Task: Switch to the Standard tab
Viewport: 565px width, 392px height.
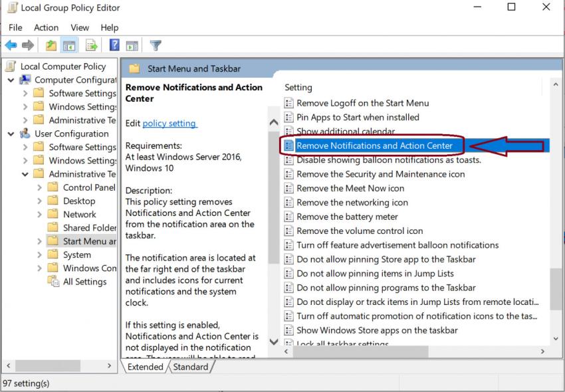Action: coord(191,367)
